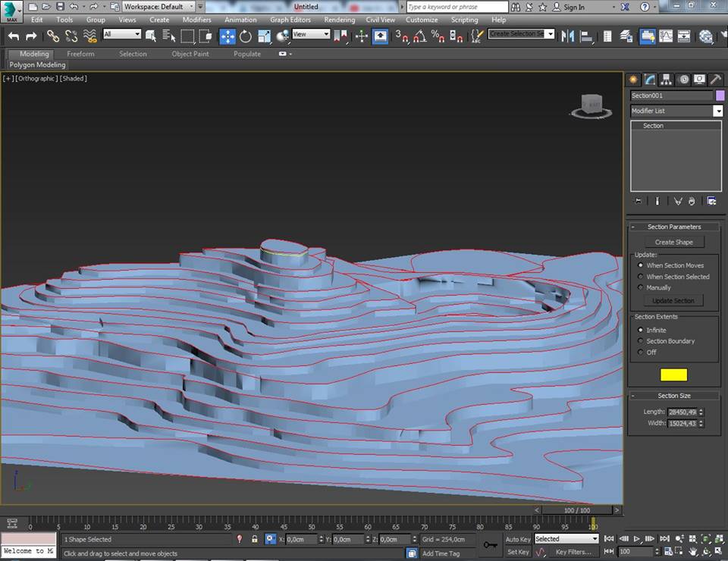Switch to the Object Paint ribbon tab
The height and width of the screenshot is (561, 728).
coord(190,54)
